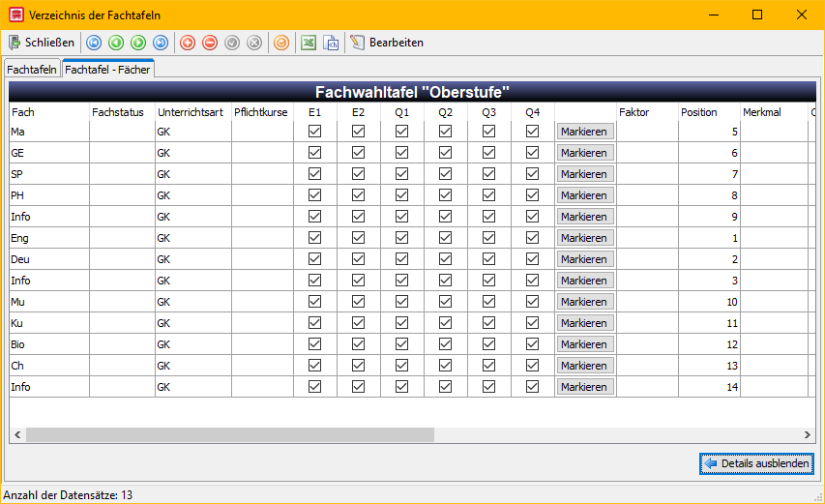Click Markieren button in Eng row
The height and width of the screenshot is (504, 825).
pyautogui.click(x=585, y=238)
